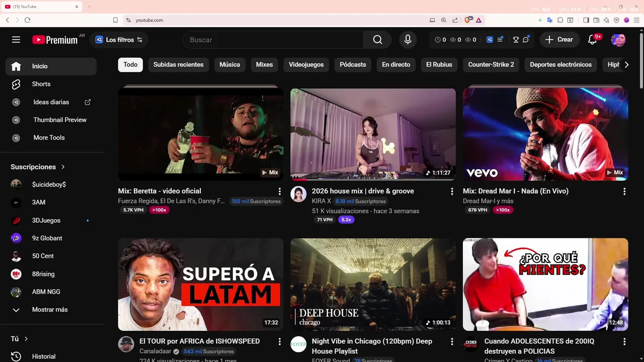The width and height of the screenshot is (644, 362).
Task: Open the account avatar menu
Action: click(618, 40)
